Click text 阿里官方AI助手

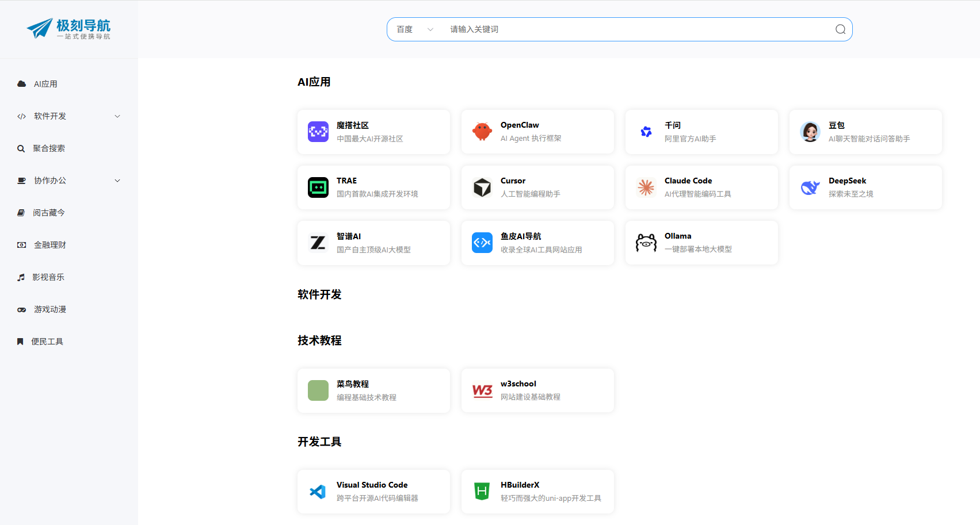pyautogui.click(x=691, y=139)
